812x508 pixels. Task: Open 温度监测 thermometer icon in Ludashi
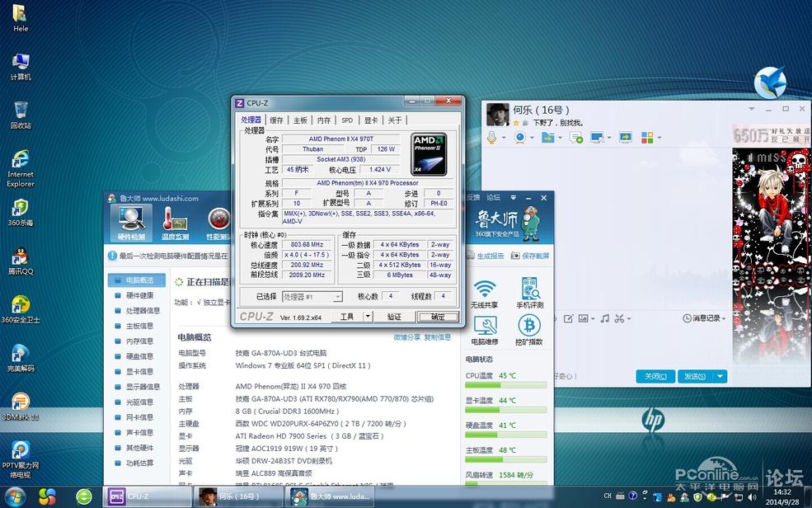tap(175, 223)
